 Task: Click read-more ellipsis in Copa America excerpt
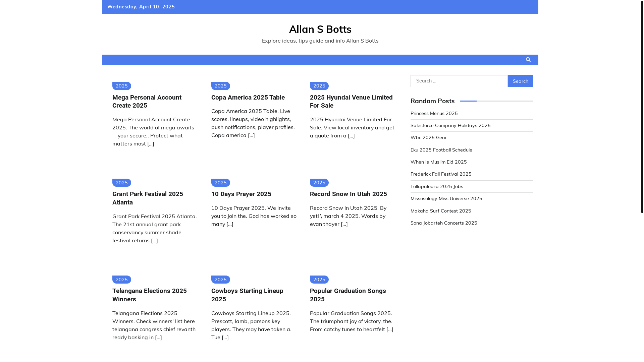click(251, 135)
